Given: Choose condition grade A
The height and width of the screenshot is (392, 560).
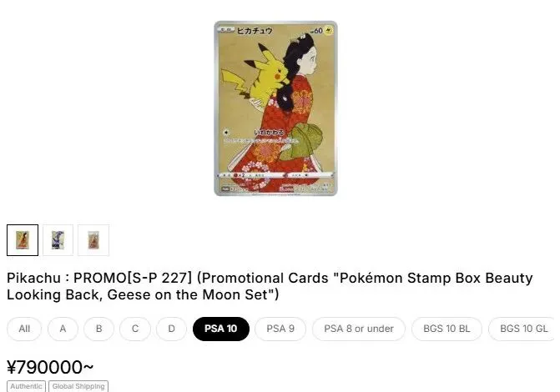Looking at the screenshot, I should pos(63,329).
